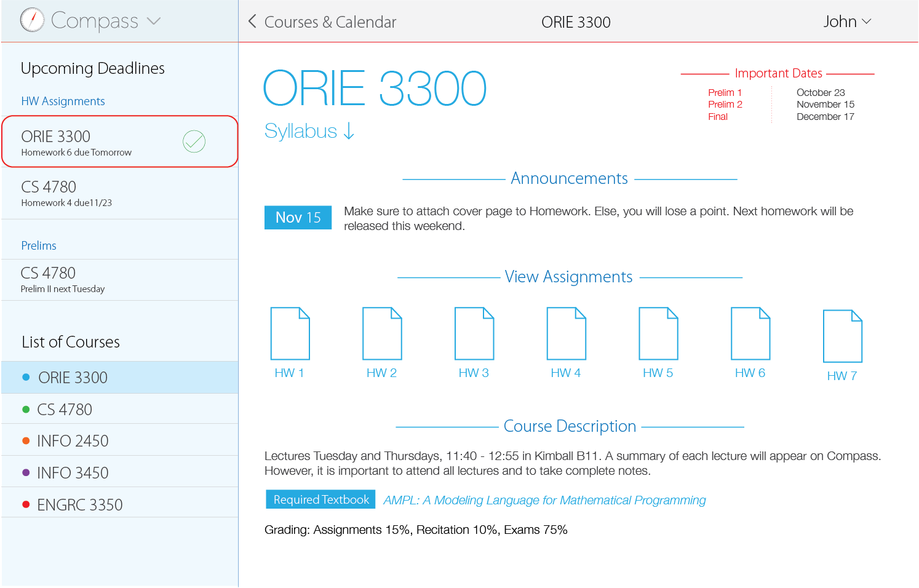The height and width of the screenshot is (588, 919).
Task: Click the Important Dates heading
Action: 778,73
